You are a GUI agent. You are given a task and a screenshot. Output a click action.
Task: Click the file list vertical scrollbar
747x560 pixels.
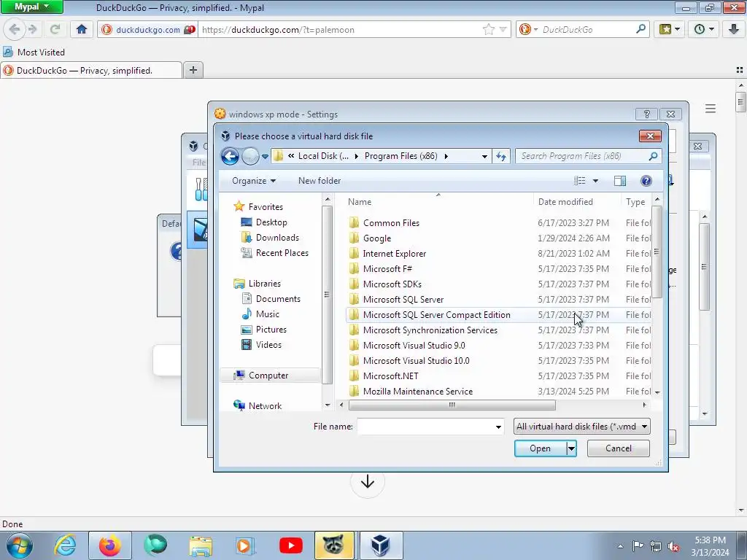[657, 252]
